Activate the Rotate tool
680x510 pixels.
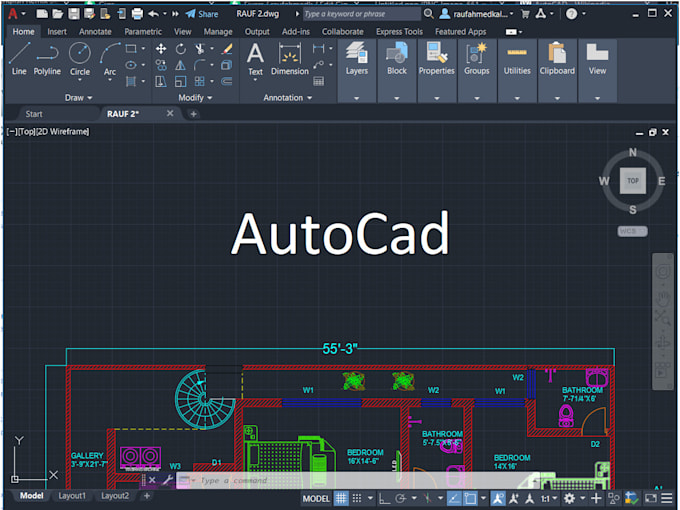point(180,49)
